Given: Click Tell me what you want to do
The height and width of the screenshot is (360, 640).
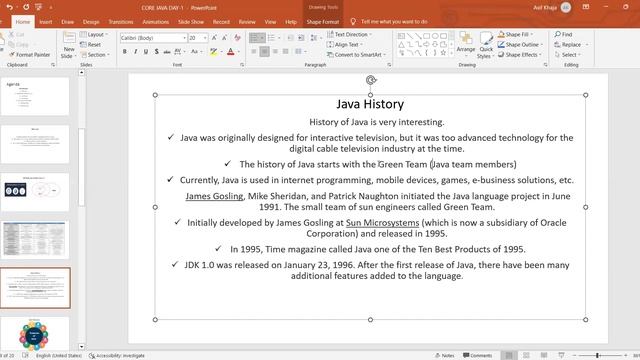Looking at the screenshot, I should (389, 22).
